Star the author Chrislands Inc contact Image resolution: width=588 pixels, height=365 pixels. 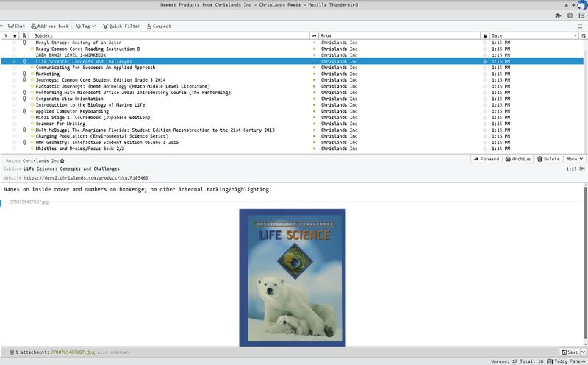coord(62,160)
